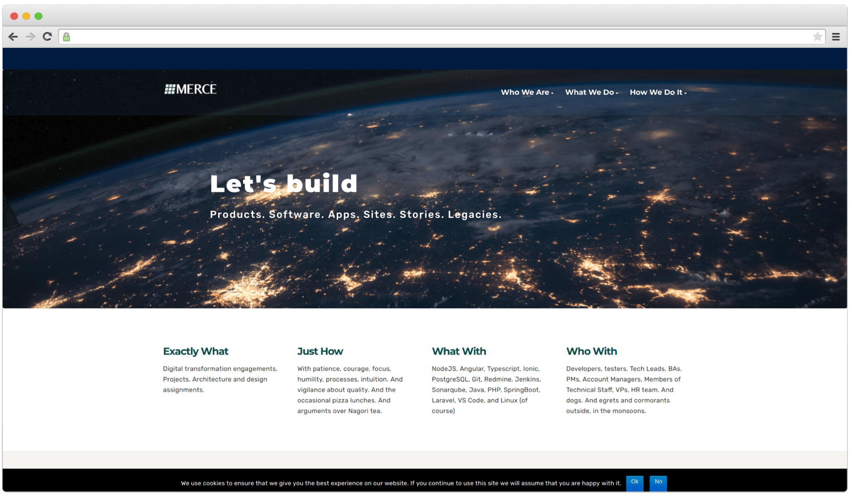Click the browser back arrow
The height and width of the screenshot is (504, 851).
[13, 37]
